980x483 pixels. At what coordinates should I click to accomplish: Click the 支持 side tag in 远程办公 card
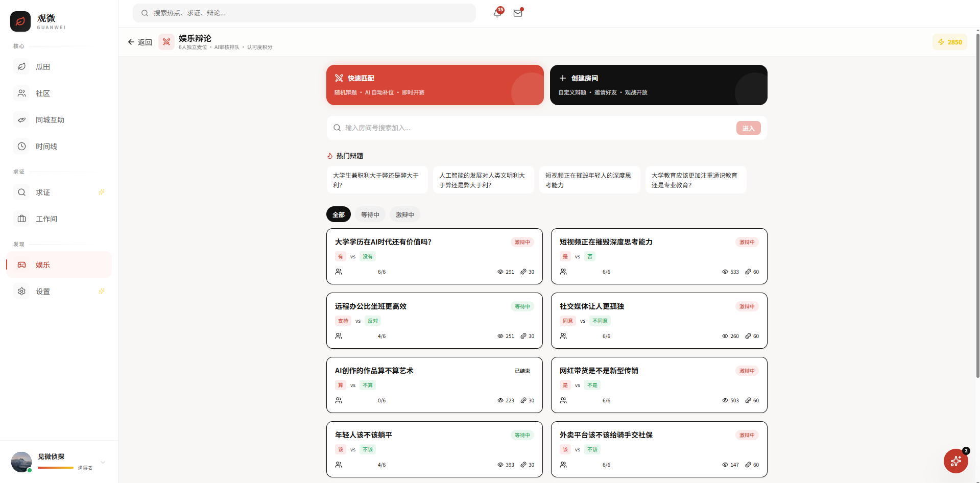coord(343,321)
